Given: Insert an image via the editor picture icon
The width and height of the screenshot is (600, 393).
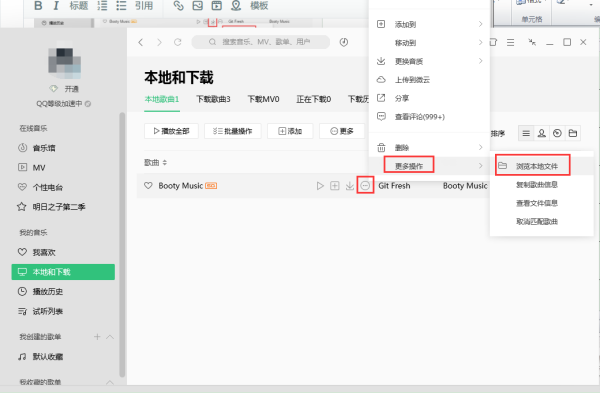Looking at the screenshot, I should 197,6.
